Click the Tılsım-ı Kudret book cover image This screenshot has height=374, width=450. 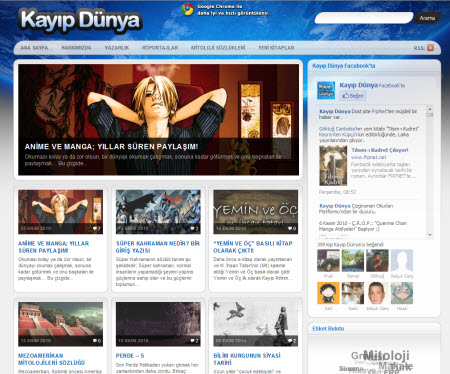click(333, 166)
